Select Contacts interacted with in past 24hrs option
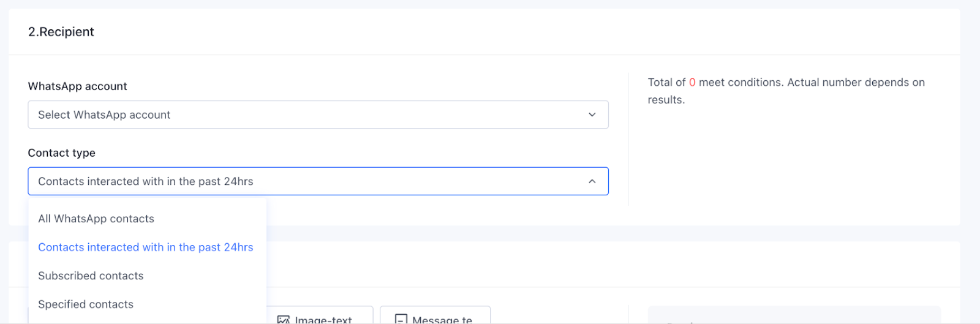This screenshot has height=324, width=980. [146, 247]
